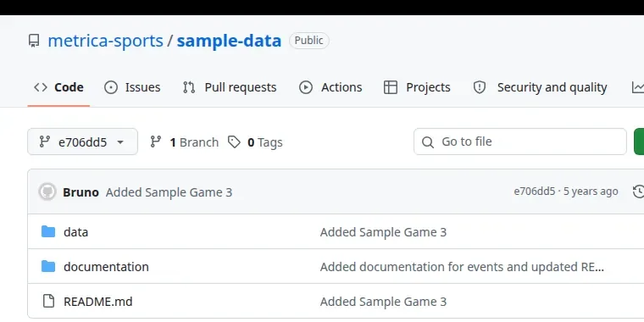Click the green Code button edge
The width and height of the screenshot is (644, 322).
(x=639, y=142)
